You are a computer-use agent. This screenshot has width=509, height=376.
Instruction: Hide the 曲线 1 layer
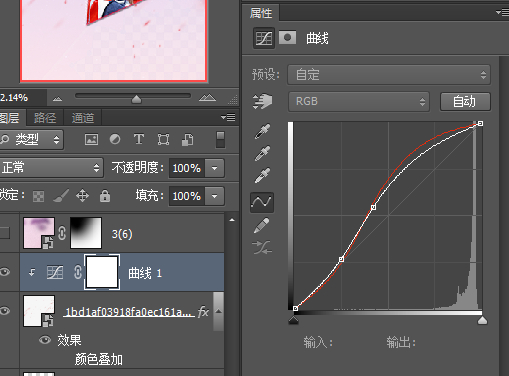coord(5,272)
